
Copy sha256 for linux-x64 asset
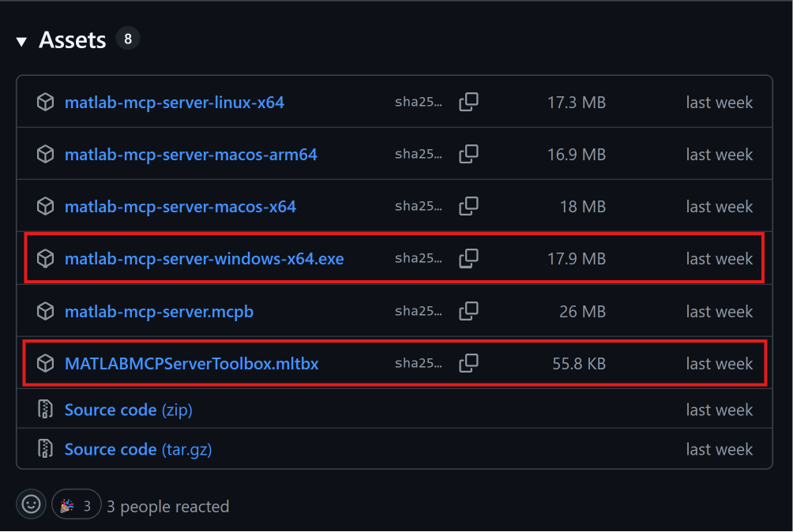468,102
